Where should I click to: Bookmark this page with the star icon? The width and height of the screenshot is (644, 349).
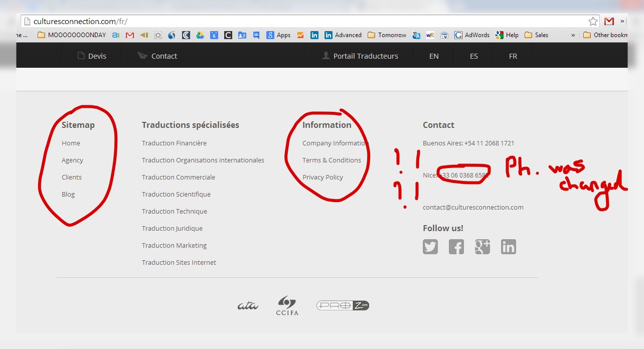[593, 22]
